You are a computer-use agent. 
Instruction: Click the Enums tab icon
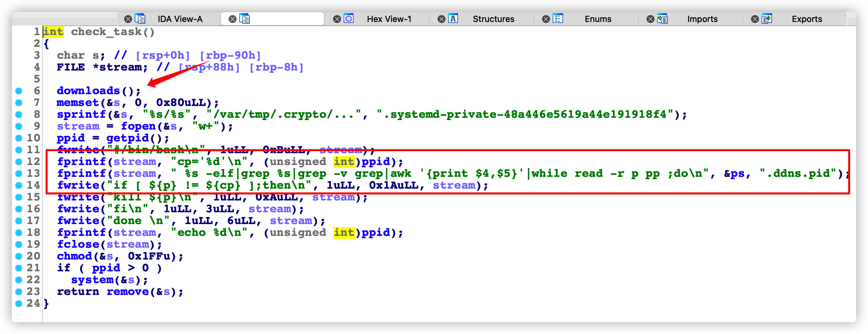coord(558,18)
